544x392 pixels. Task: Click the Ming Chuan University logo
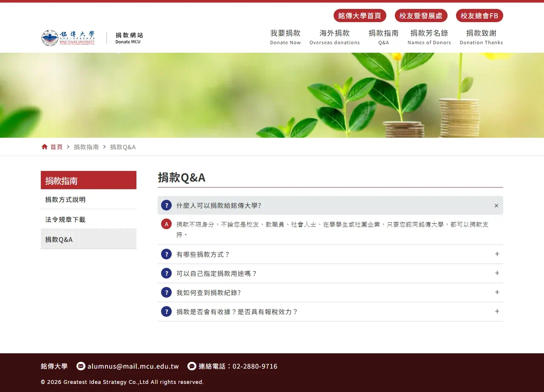tap(68, 37)
